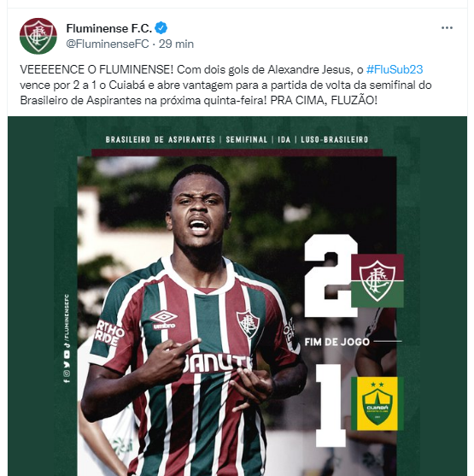
Task: Open the three-dot more options menu
Action: [447, 28]
